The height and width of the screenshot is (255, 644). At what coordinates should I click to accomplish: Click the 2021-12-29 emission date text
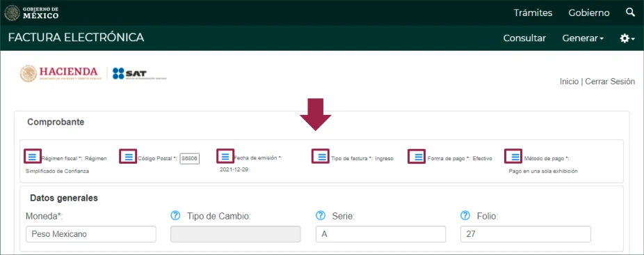point(234,169)
